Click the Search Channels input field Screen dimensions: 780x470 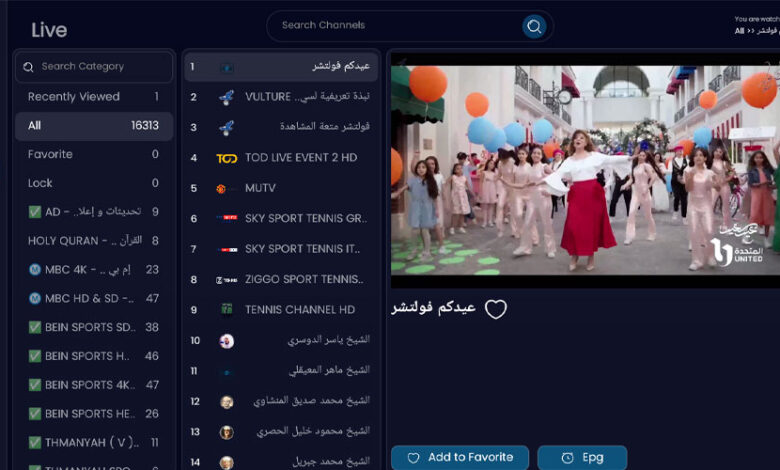400,26
